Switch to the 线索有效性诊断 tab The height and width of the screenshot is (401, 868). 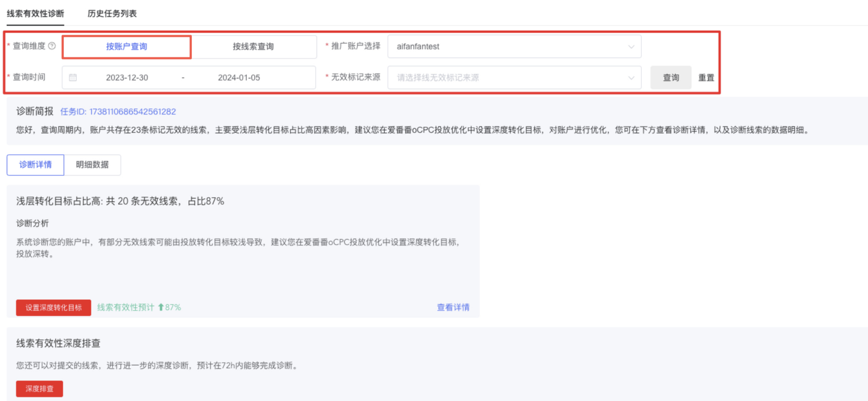(x=35, y=14)
